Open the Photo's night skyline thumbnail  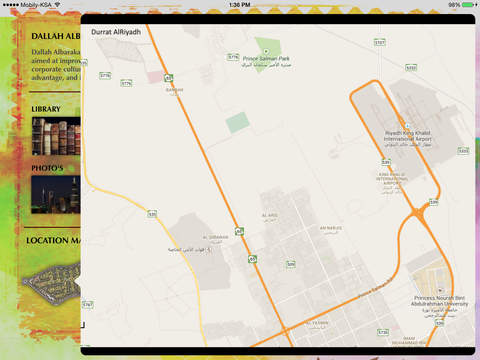[x=56, y=195]
